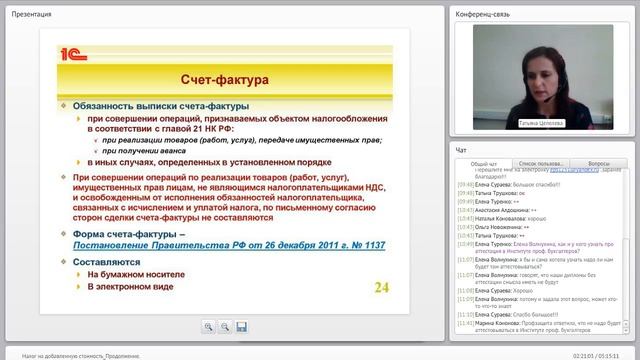Click the в иных случаях bullet line
Viewport: 640px width, 360px height.
(x=209, y=162)
